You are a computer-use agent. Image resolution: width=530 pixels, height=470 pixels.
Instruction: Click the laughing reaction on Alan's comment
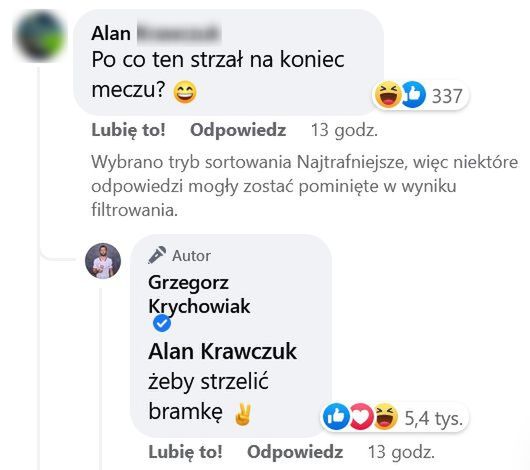[x=388, y=95]
